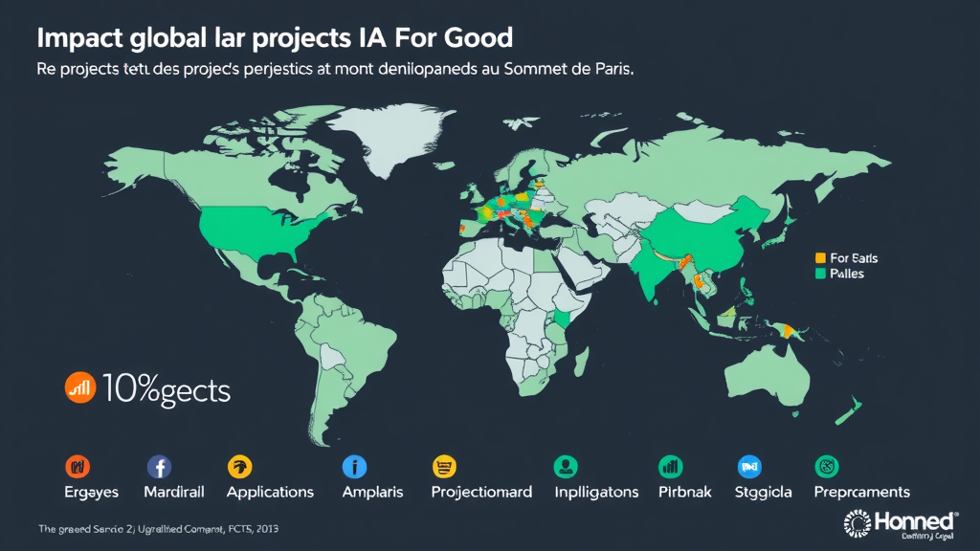This screenshot has width=980, height=551.
Task: Open the Applications label
Action: click(x=271, y=492)
